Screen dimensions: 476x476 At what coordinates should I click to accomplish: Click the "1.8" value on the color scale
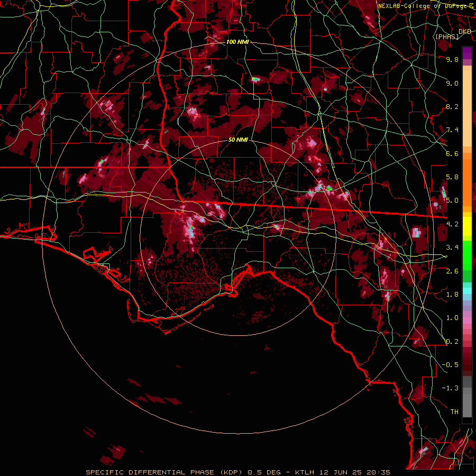(x=452, y=295)
